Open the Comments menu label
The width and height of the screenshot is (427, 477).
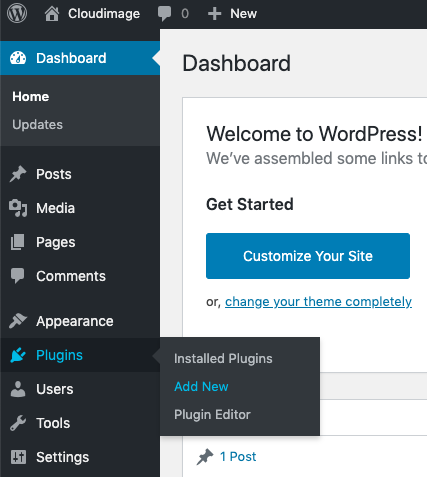pyautogui.click(x=71, y=276)
